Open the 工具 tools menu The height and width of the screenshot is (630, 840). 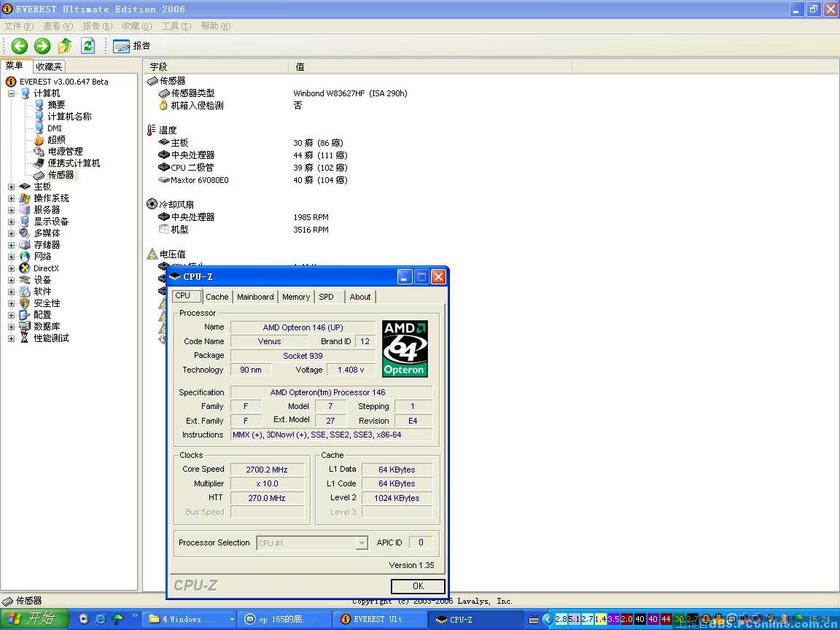pyautogui.click(x=176, y=26)
